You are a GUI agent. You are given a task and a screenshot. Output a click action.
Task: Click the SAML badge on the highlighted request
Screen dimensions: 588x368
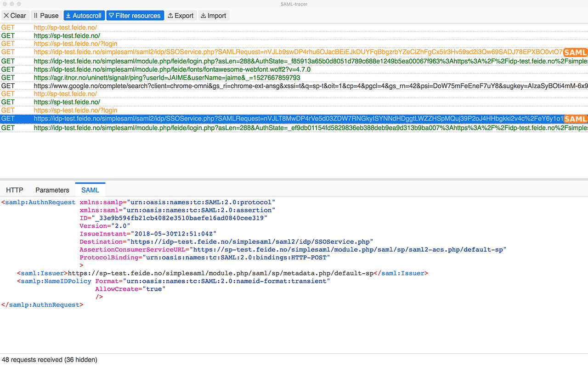click(x=576, y=119)
